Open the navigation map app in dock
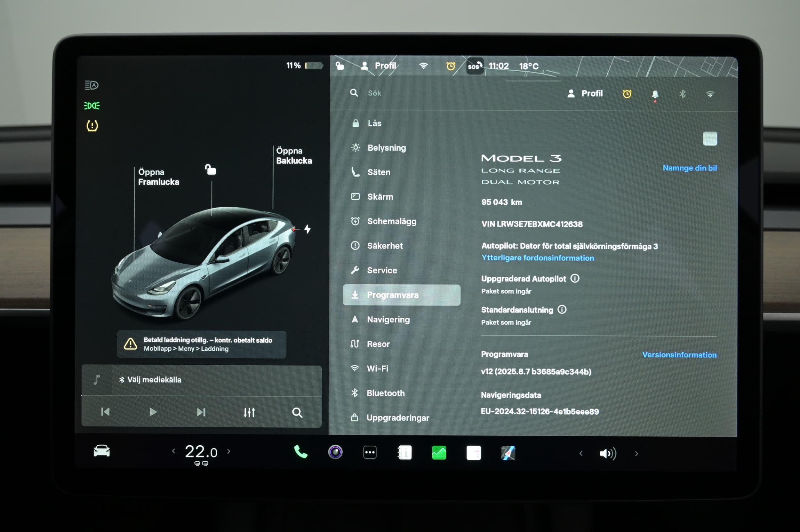800x532 pixels. 508,453
